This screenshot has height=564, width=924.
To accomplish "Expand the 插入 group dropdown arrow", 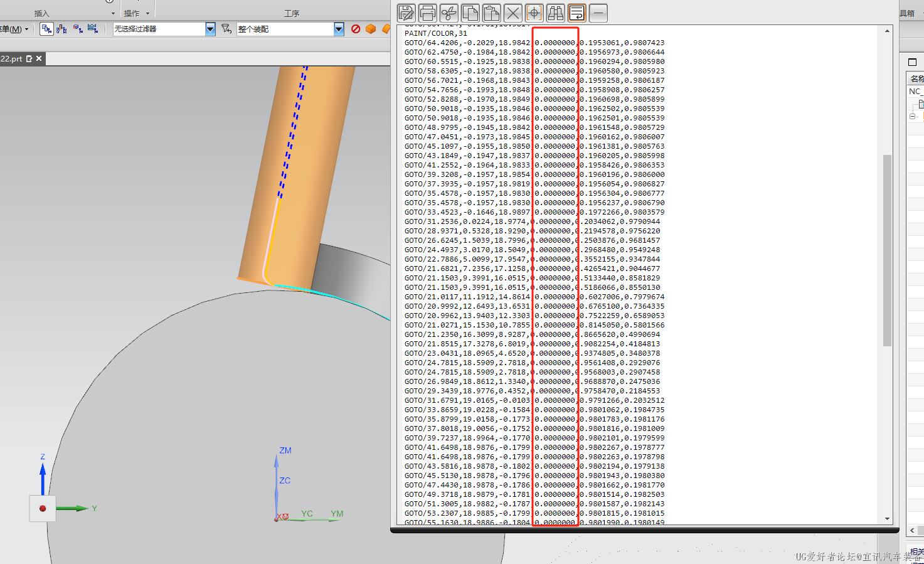I will click(x=113, y=13).
